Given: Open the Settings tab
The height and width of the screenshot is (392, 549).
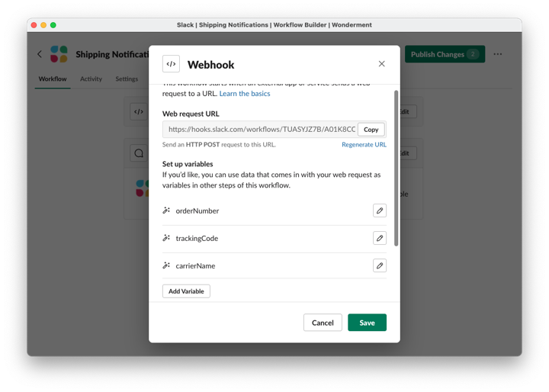Looking at the screenshot, I should click(x=127, y=79).
